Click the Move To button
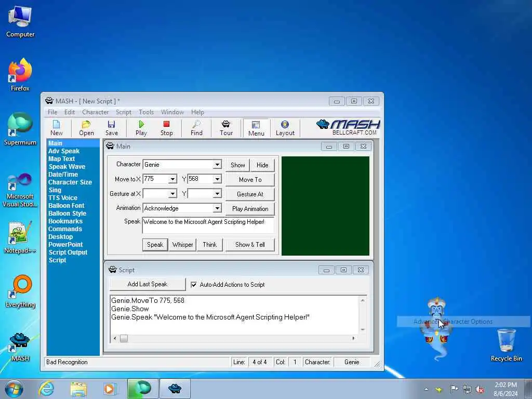 pyautogui.click(x=250, y=179)
